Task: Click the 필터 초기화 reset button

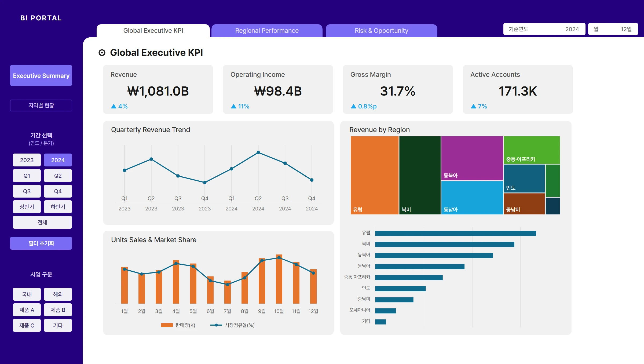Action: tap(41, 243)
